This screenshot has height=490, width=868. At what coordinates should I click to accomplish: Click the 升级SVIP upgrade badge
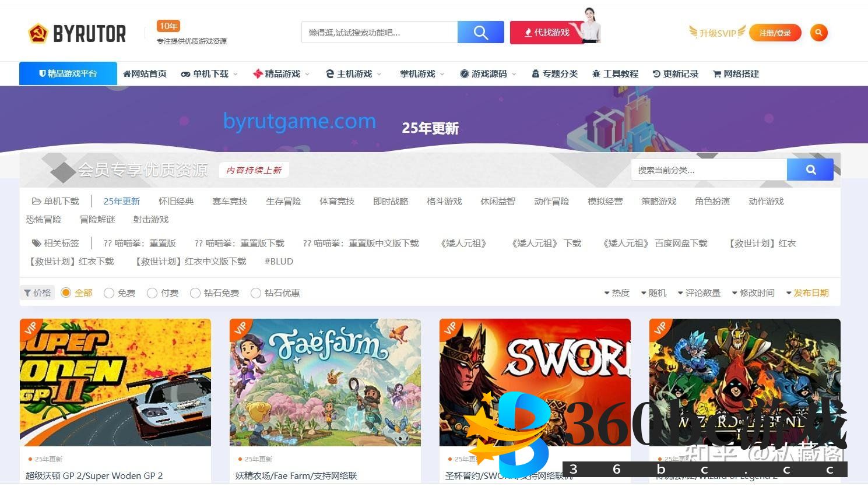717,33
